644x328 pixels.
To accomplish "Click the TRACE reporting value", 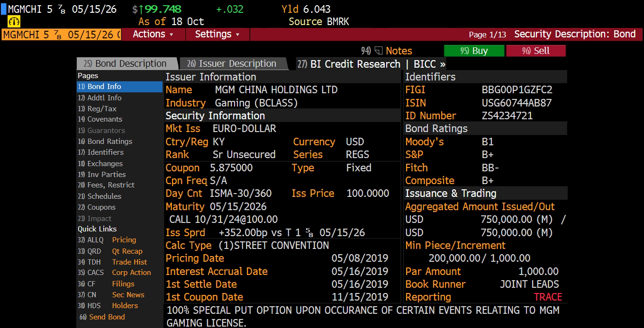I will (548, 297).
